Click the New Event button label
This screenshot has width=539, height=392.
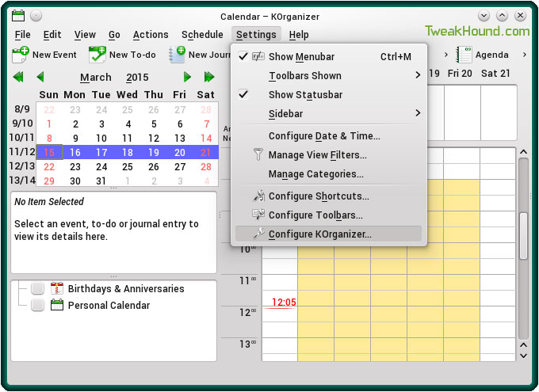55,55
